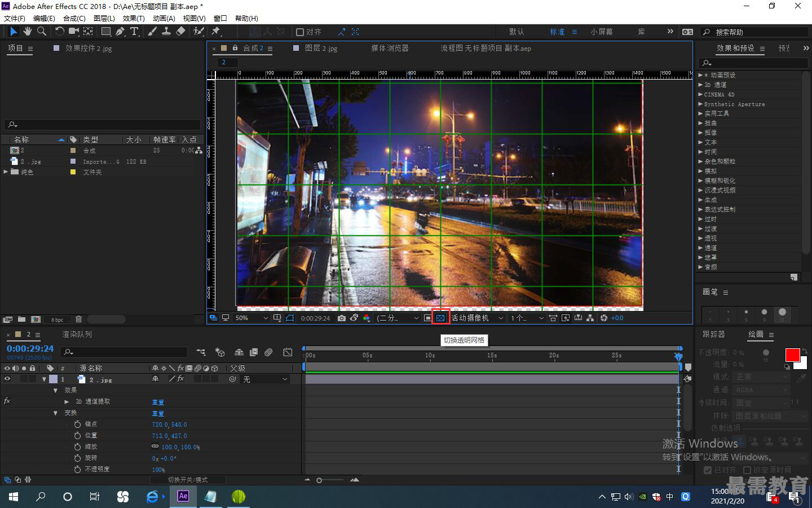
Task: Expand the 纯色 folder in Project
Action: [6, 172]
